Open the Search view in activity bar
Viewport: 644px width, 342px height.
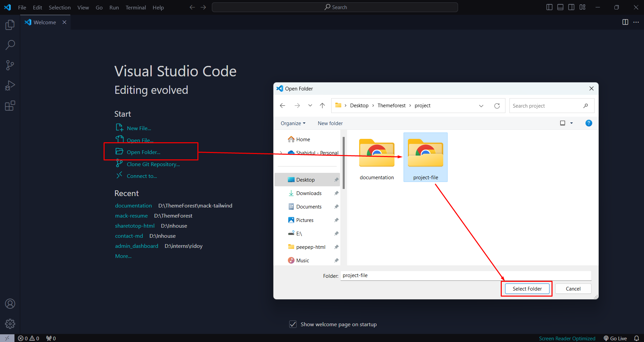[10, 45]
